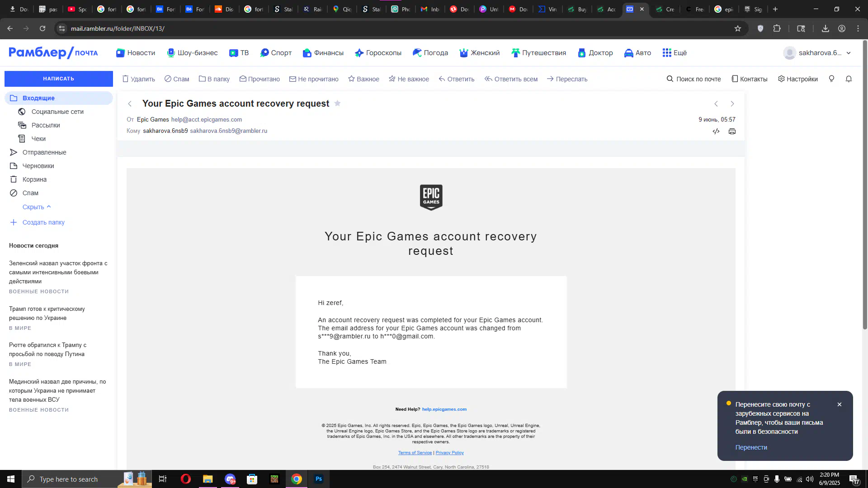The height and width of the screenshot is (488, 868).
Task: Reload the page in Chrome
Action: pyautogui.click(x=42, y=28)
